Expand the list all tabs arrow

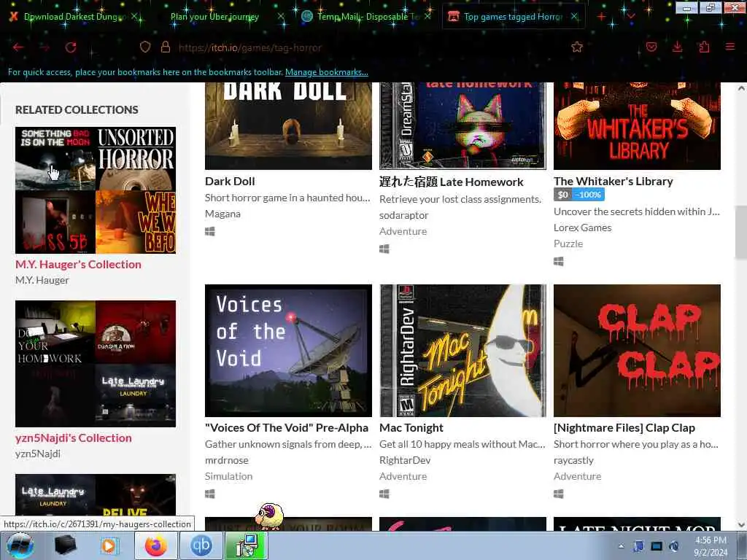[631, 17]
